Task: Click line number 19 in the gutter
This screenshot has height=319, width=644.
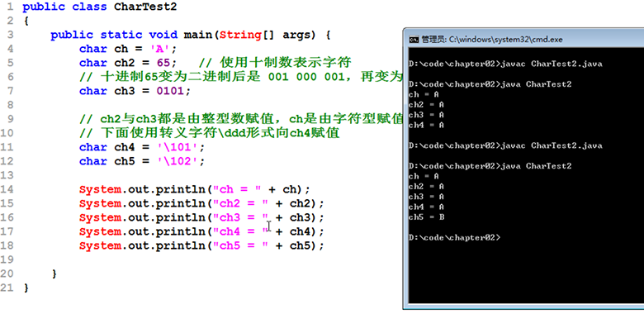Action: tap(7, 259)
